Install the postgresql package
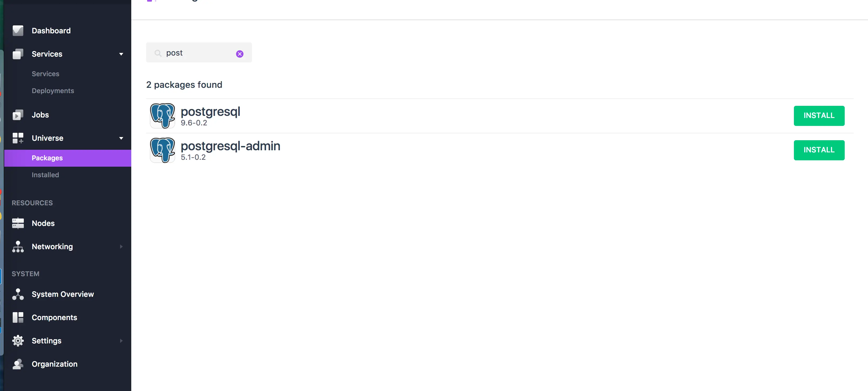 819,116
